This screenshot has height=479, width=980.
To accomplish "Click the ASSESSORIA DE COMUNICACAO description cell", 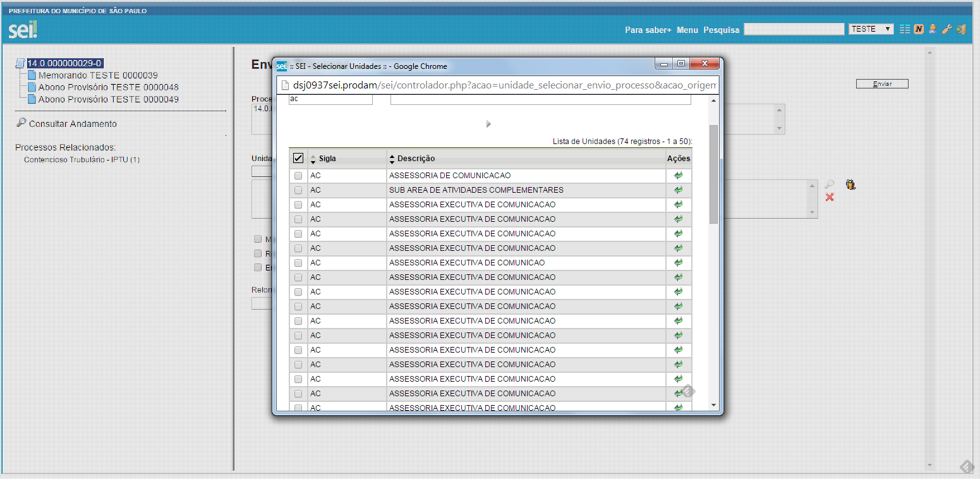I will point(526,176).
